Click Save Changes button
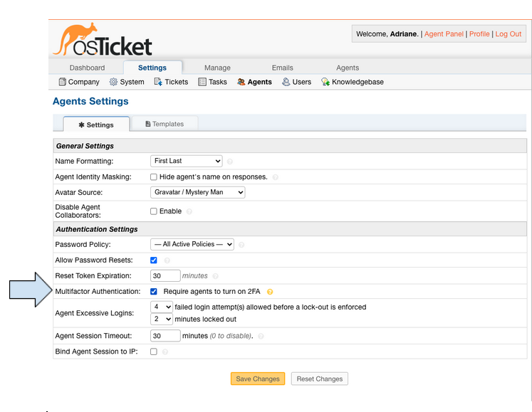The width and height of the screenshot is (532, 412). (257, 379)
